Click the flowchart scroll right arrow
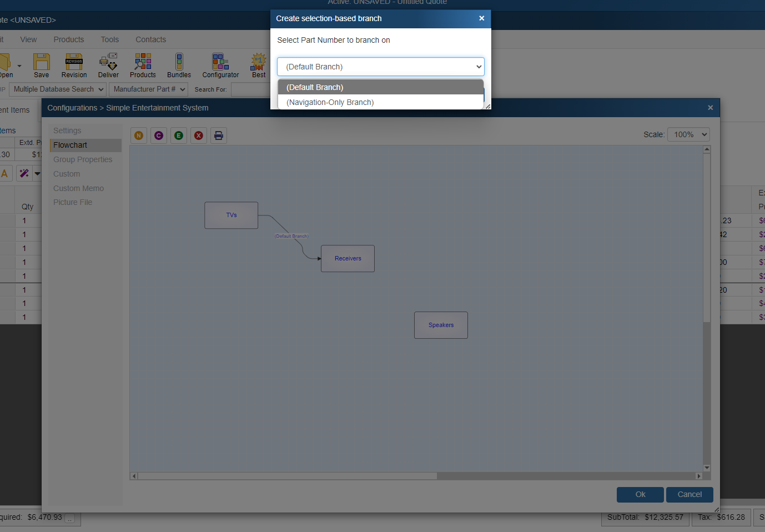The width and height of the screenshot is (765, 532). 699,476
